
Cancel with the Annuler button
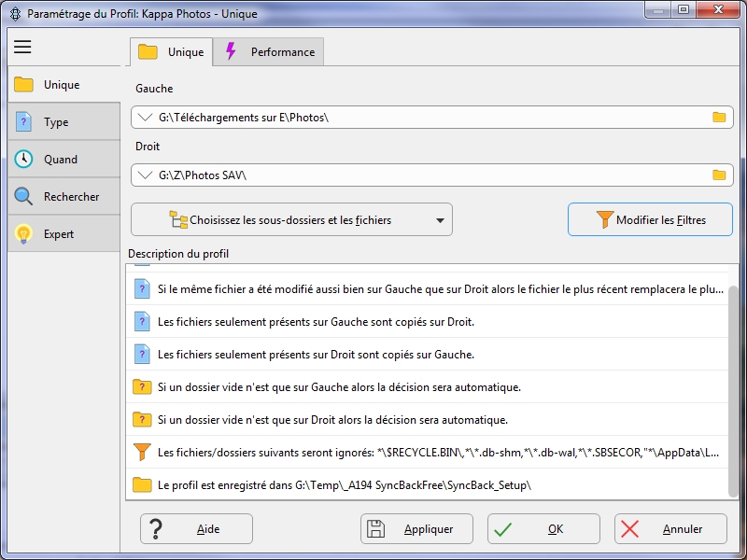(x=670, y=528)
